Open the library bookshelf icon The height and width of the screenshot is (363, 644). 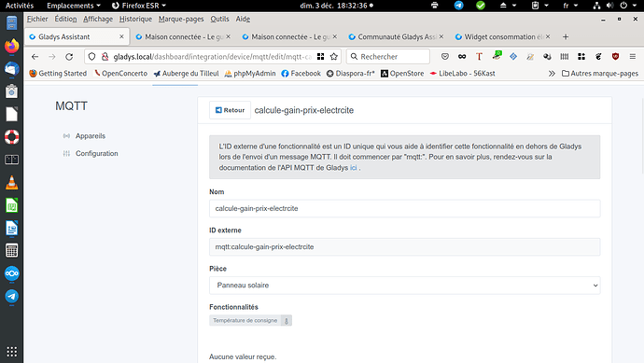[x=565, y=57]
